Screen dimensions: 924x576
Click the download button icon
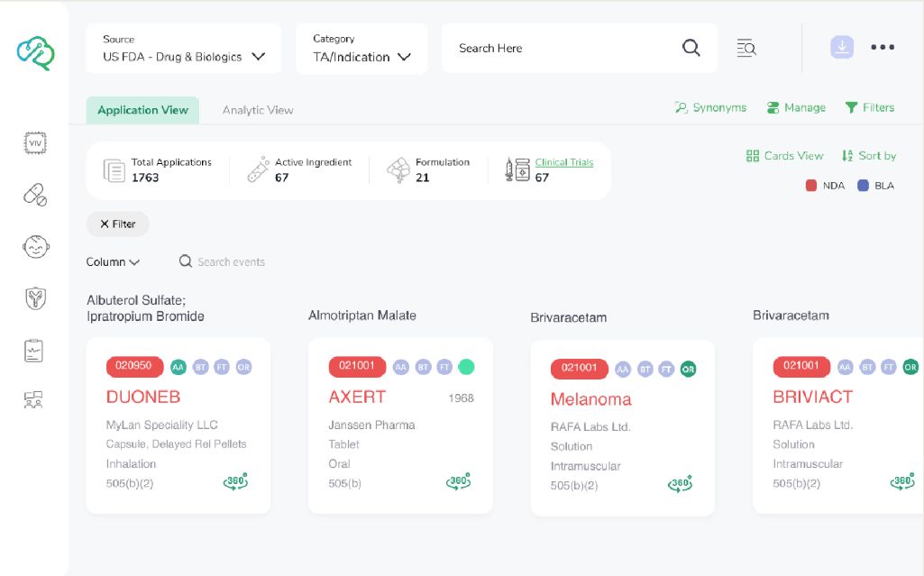click(841, 47)
